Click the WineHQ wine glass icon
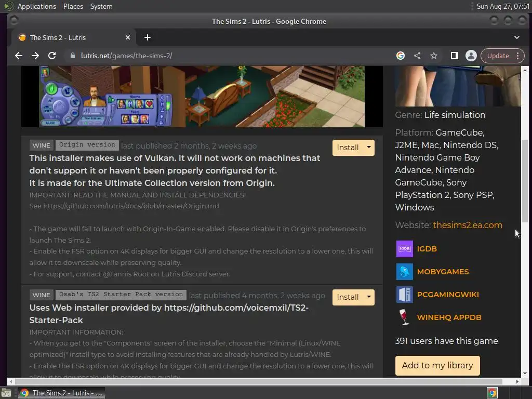This screenshot has height=399, width=532. 404,317
